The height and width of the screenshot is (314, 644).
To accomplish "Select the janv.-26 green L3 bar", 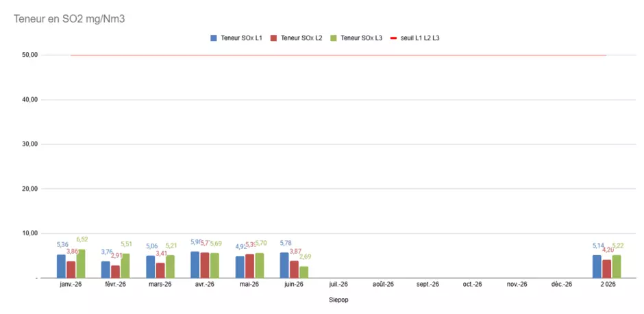I will 81,263.
